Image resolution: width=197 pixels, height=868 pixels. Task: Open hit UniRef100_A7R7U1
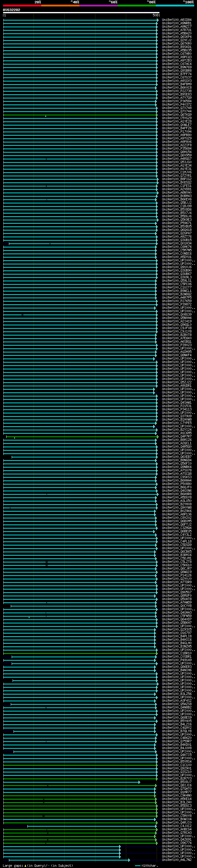coord(177,30)
